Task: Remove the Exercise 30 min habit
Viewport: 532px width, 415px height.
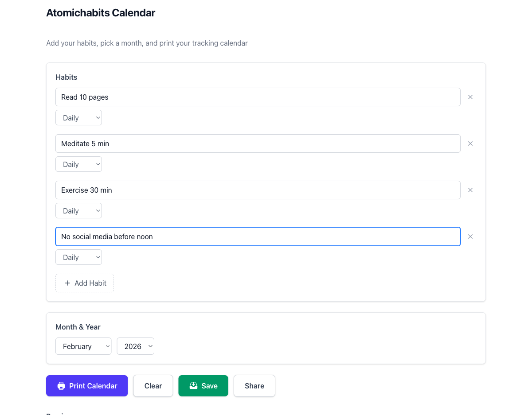Action: pyautogui.click(x=470, y=190)
